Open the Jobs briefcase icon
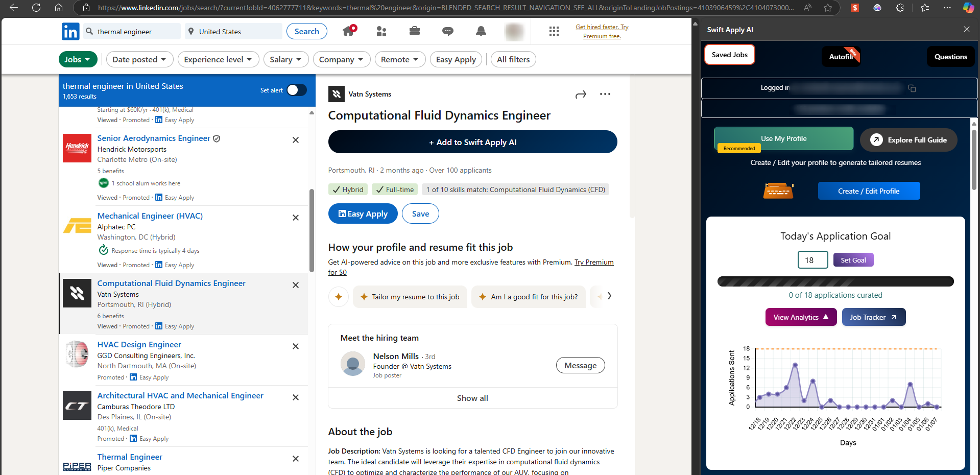The image size is (980, 475). pyautogui.click(x=415, y=31)
